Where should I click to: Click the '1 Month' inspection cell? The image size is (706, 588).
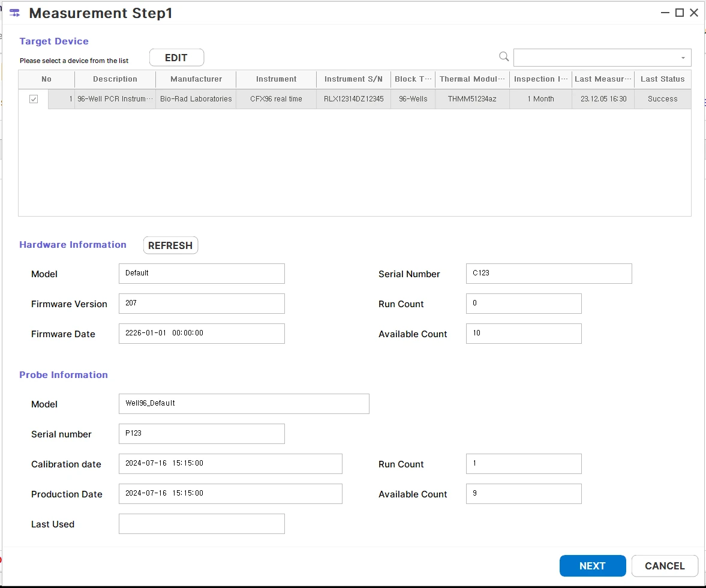click(x=541, y=99)
